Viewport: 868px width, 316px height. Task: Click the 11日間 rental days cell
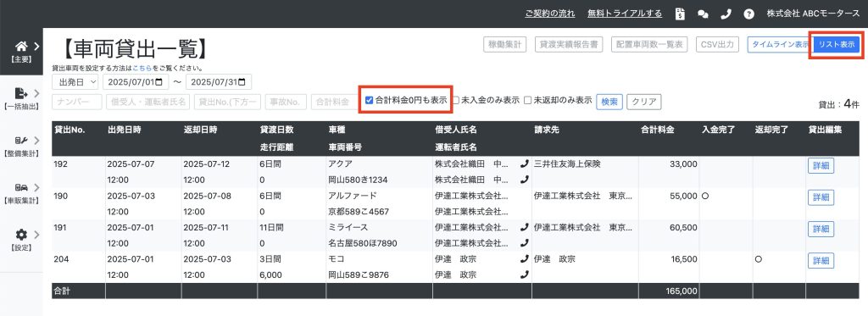tap(272, 227)
